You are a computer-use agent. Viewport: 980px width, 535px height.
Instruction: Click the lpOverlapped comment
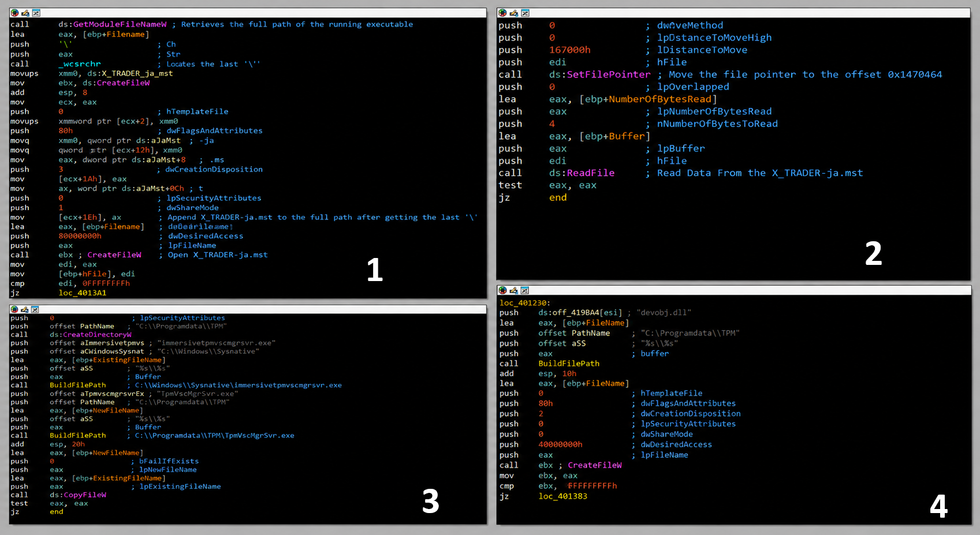pos(693,87)
